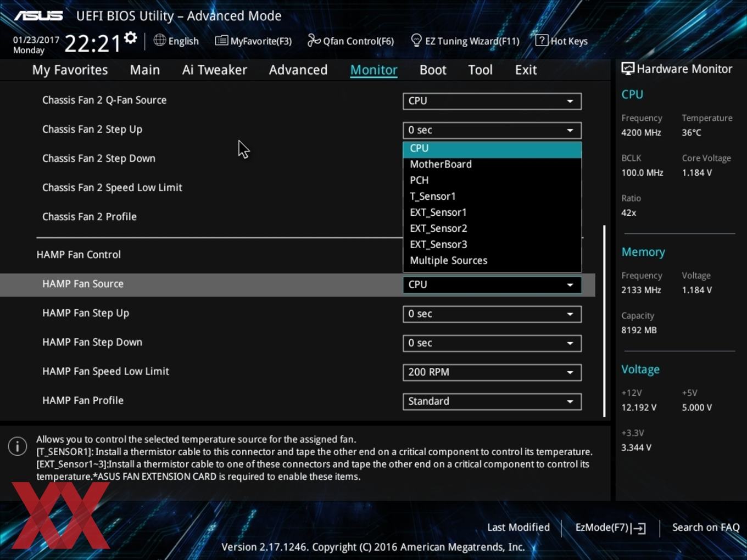Viewport: 747px width, 560px height.
Task: Expand HAMP Fan Step Down dropdown
Action: (492, 343)
